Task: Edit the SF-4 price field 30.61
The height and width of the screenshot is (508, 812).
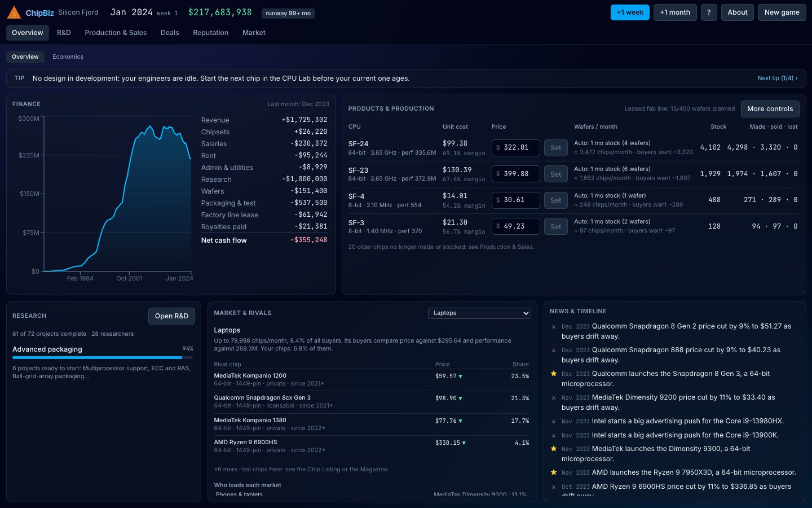Action: 516,200
